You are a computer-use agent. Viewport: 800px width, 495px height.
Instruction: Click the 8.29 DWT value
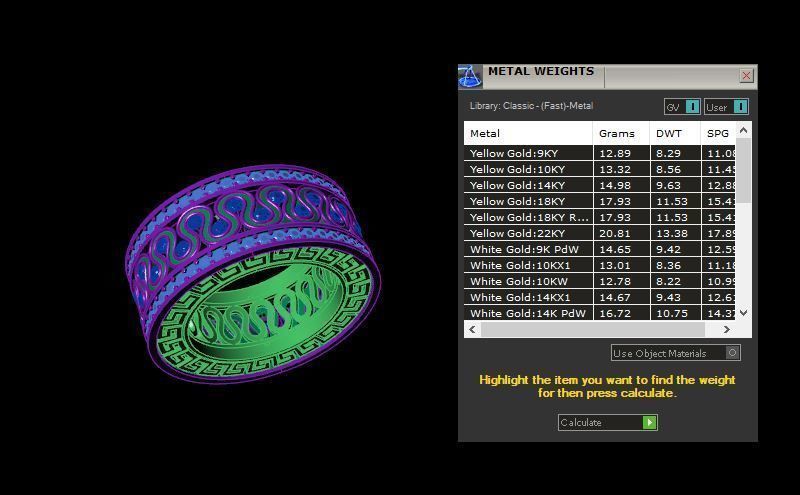pos(668,153)
